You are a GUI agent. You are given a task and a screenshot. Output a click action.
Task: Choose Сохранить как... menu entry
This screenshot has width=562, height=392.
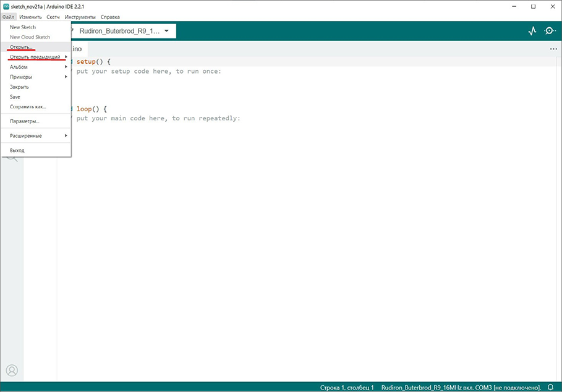coord(36,107)
